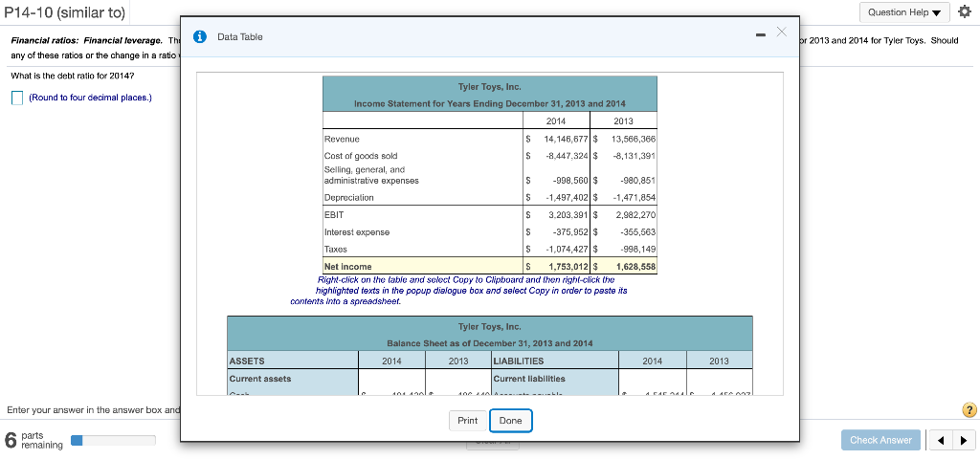Click the Round to four decimal places hint
This screenshot has width=980, height=460.
pyautogui.click(x=91, y=98)
